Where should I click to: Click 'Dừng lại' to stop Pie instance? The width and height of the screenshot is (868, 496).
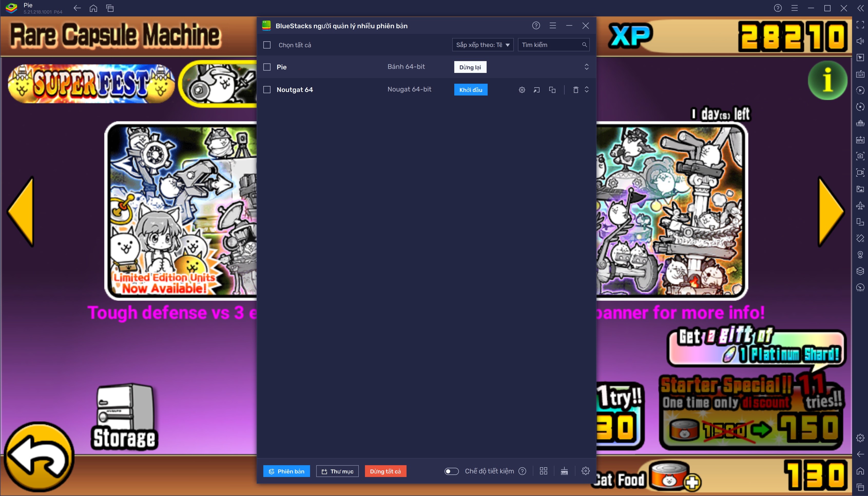470,67
